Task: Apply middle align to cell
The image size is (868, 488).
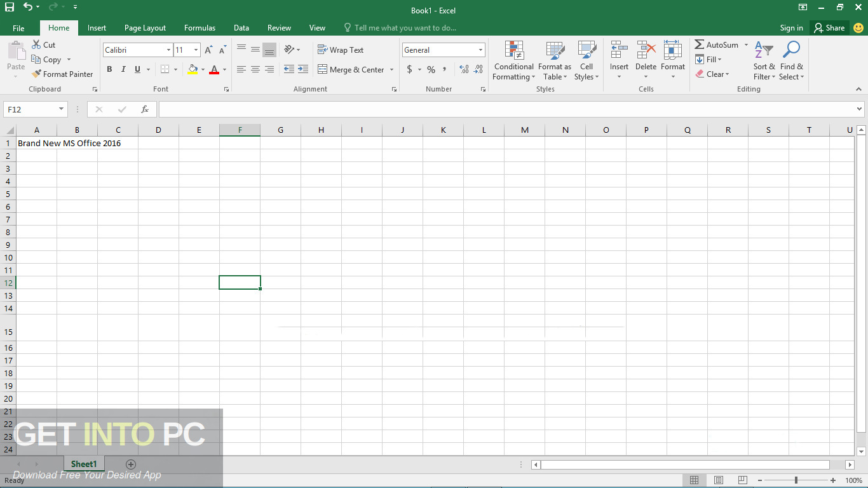Action: coord(255,49)
